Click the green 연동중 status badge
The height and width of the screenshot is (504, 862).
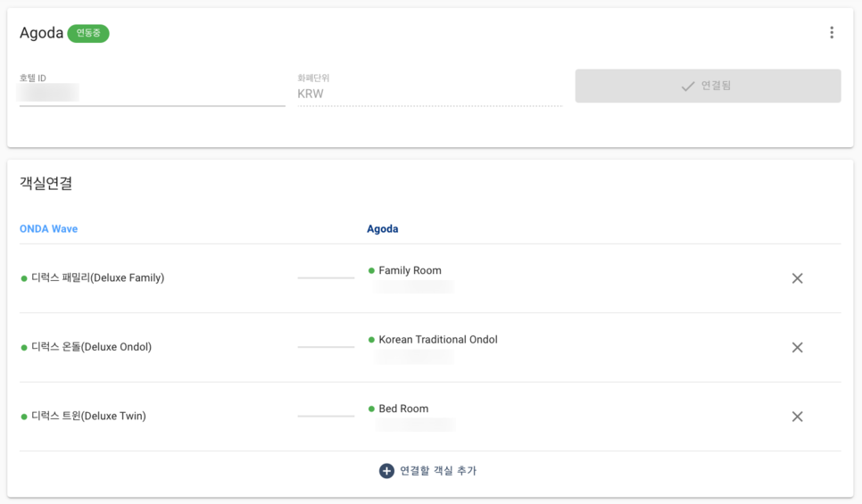pos(88,34)
